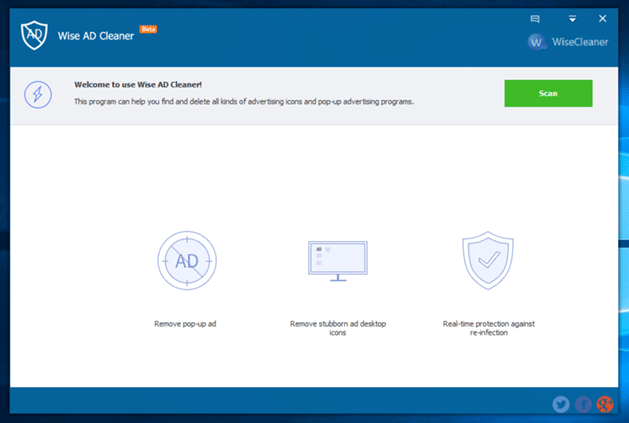Click the 'Wise AD Cleaner' title text
The height and width of the screenshot is (423, 629).
96,36
